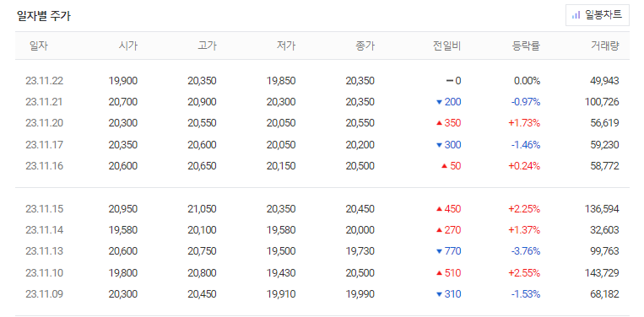Click the +2.25% change rate
Image resolution: width=644 pixels, height=317 pixels.
[524, 209]
